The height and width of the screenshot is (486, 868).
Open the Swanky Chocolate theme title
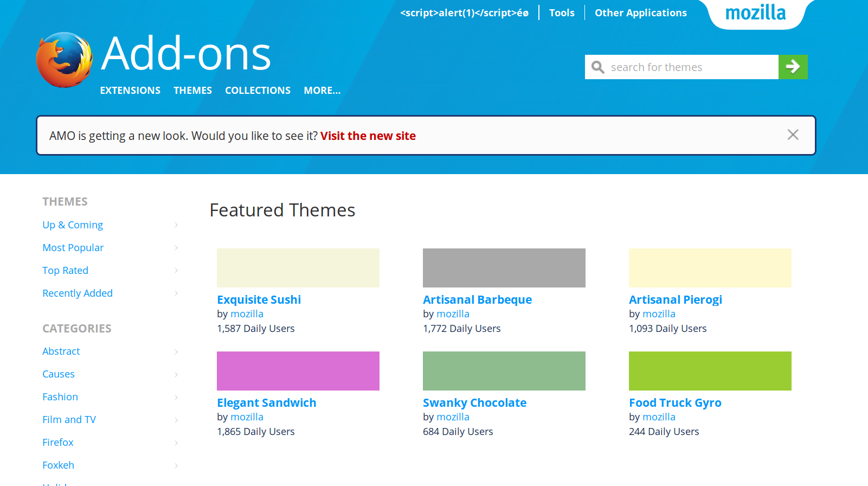point(474,403)
